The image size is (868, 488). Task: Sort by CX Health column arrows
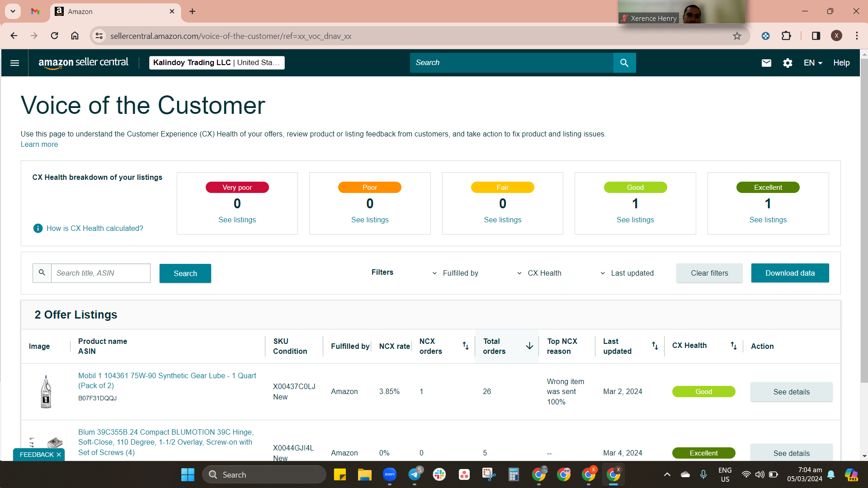tap(733, 346)
